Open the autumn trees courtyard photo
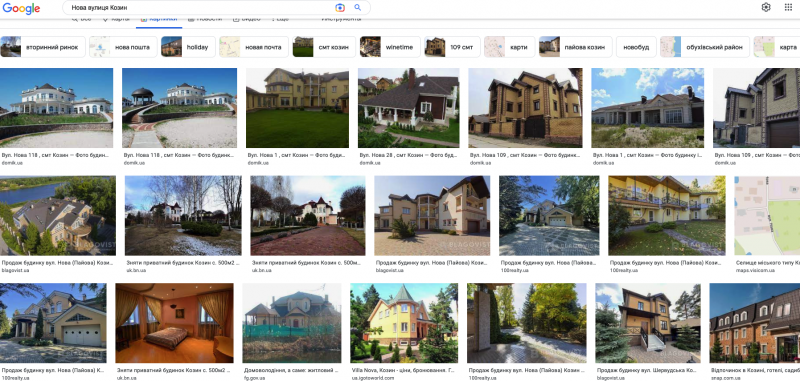This screenshot has height=381, width=800. [527, 323]
